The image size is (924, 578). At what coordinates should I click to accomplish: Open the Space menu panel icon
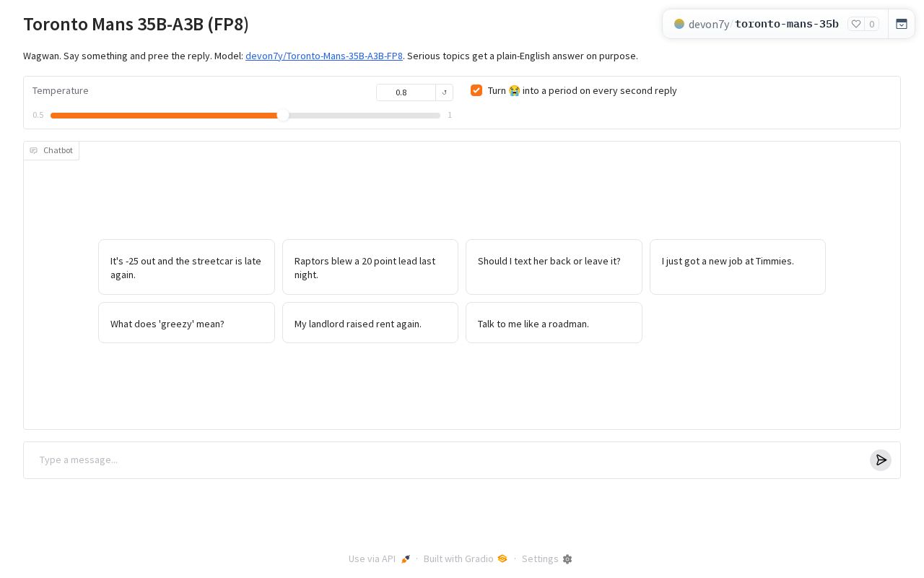902,24
